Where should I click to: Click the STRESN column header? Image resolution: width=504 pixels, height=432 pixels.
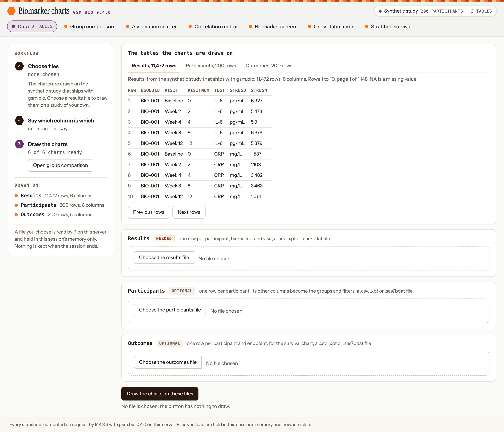coord(259,90)
